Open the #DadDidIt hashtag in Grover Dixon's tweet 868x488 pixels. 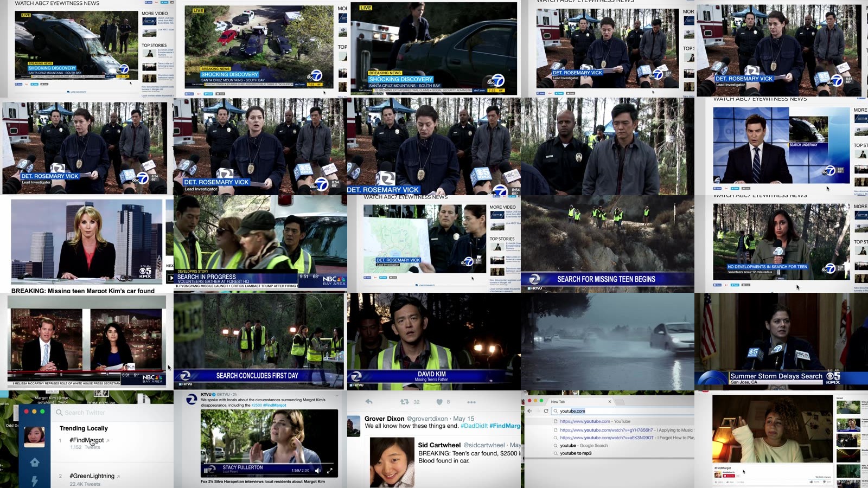[x=474, y=426]
